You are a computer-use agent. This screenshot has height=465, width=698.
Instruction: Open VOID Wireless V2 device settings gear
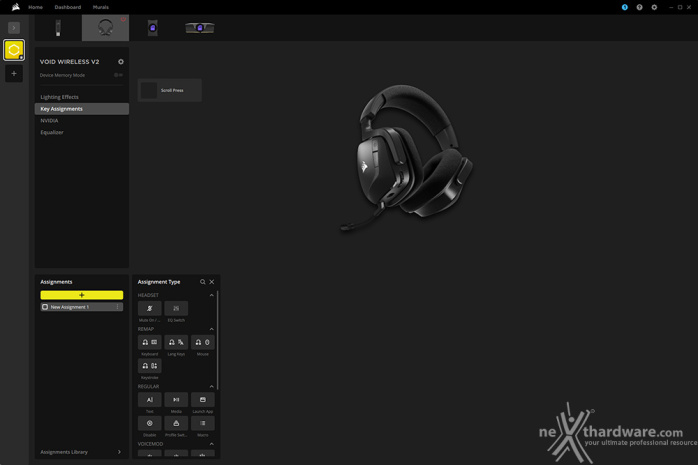pos(121,62)
